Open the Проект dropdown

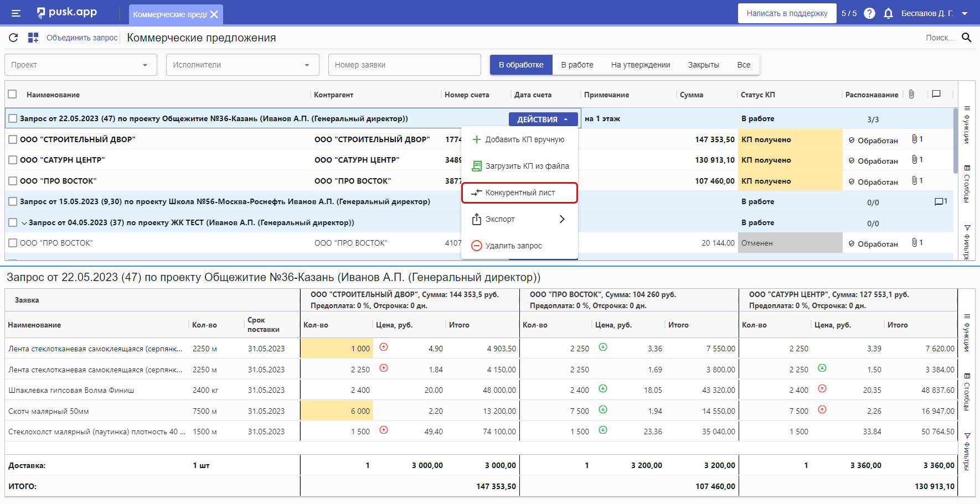(81, 65)
